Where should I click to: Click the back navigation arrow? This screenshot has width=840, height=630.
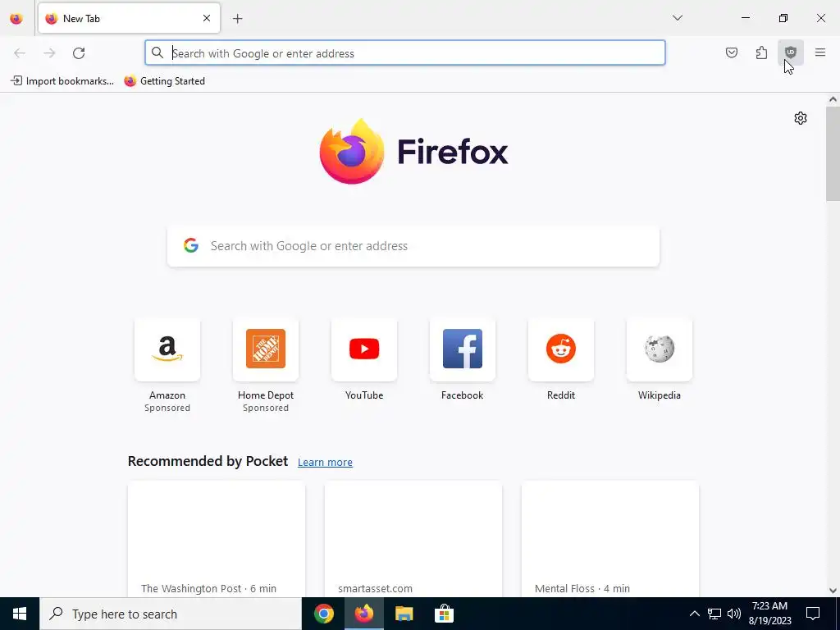[x=20, y=53]
